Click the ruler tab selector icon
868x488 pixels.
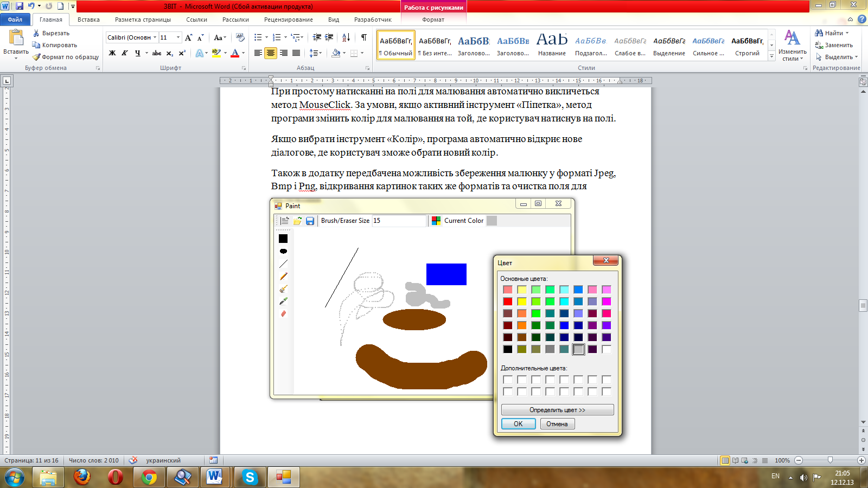click(x=7, y=81)
